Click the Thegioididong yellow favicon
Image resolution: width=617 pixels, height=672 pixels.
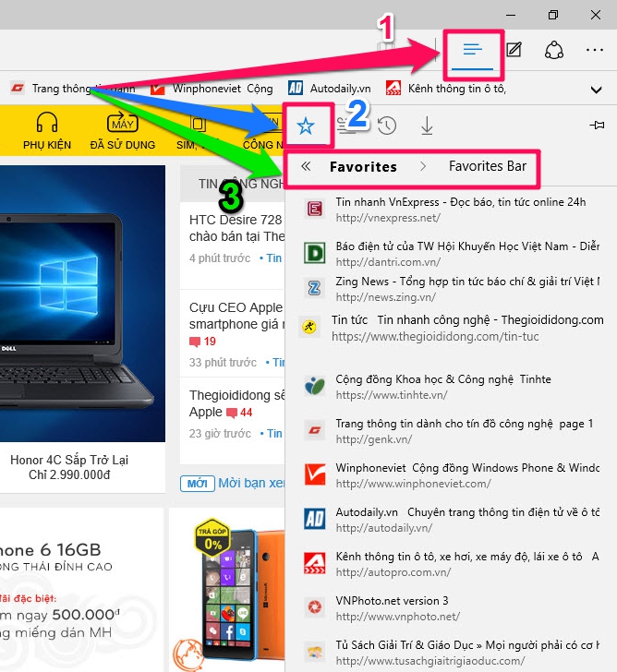pos(309,327)
